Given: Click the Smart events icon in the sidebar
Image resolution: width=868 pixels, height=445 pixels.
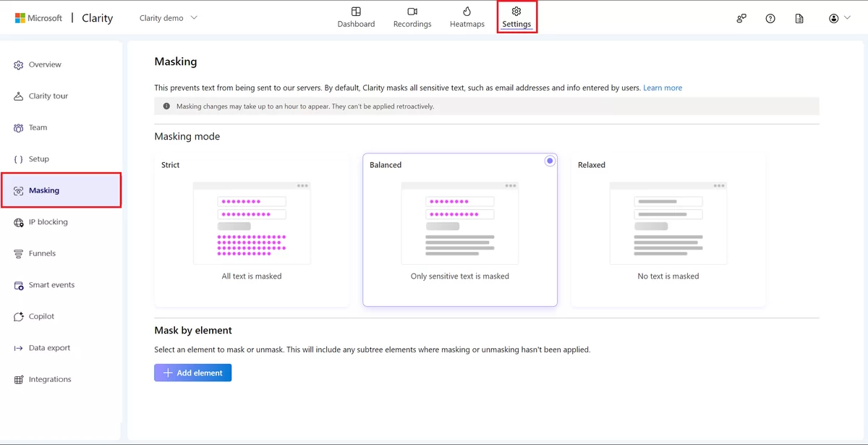Looking at the screenshot, I should pyautogui.click(x=19, y=285).
